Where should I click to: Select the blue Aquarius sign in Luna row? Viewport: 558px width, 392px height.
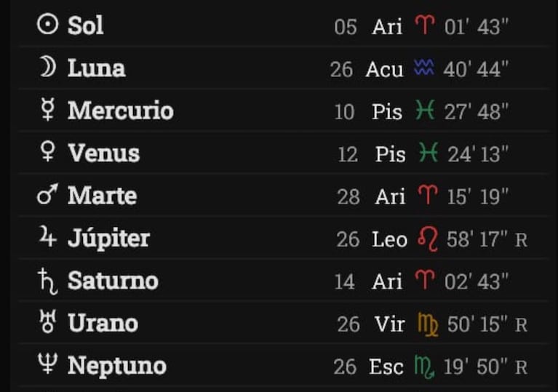423,69
